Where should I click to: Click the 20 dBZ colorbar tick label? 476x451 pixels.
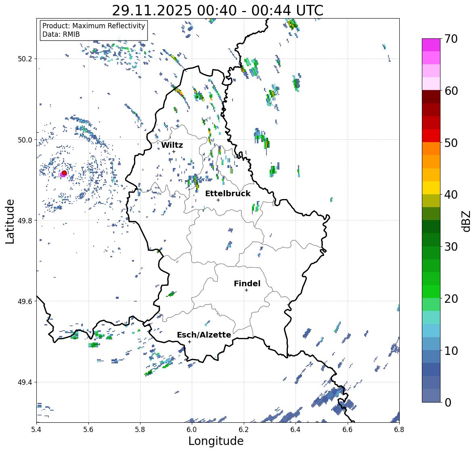(x=451, y=299)
